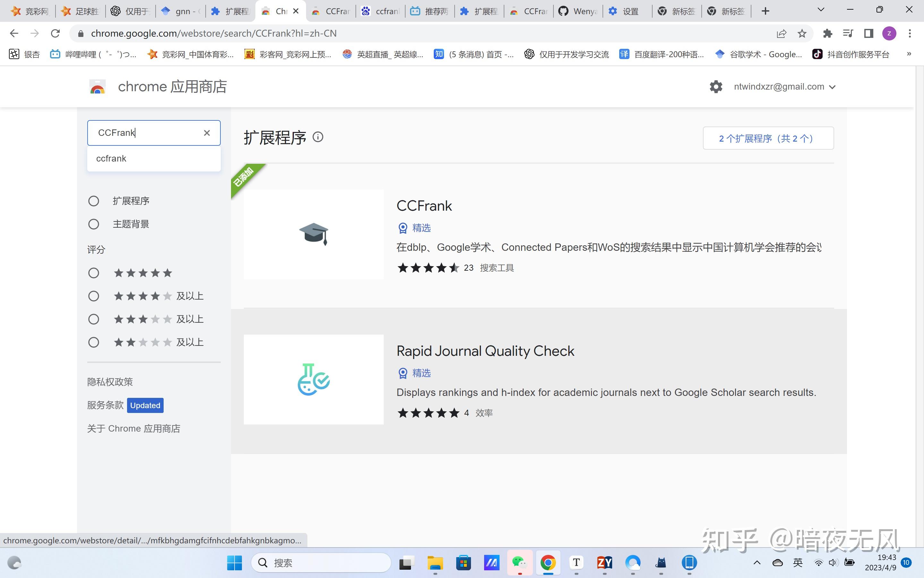Open the 百度翻译 bookmark
Viewport: 924px width, 578px height.
(662, 54)
